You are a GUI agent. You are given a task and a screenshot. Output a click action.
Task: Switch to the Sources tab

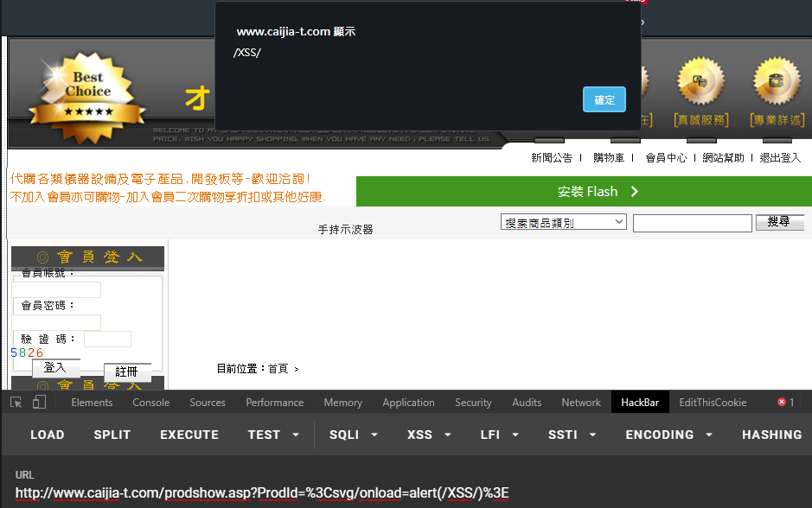click(208, 403)
